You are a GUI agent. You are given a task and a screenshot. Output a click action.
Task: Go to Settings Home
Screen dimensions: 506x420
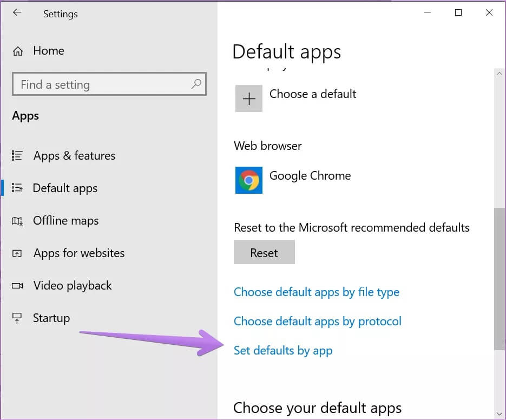49,51
